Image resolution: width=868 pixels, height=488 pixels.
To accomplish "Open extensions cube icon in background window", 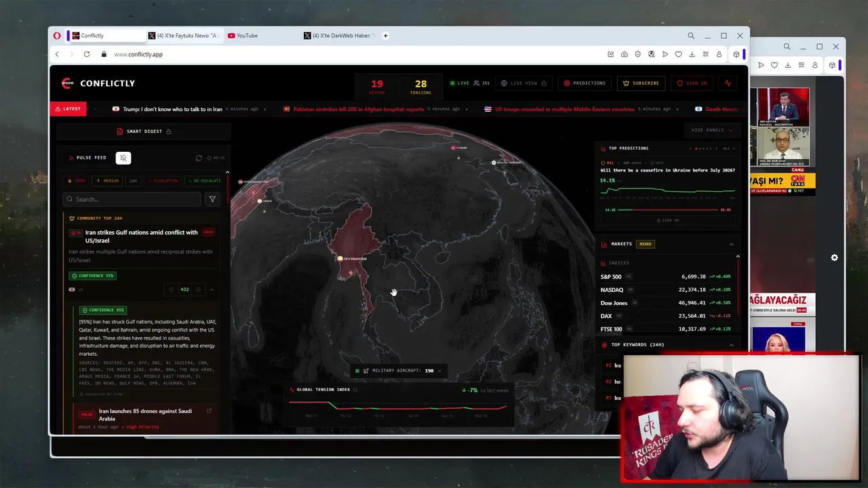I will 832,65.
